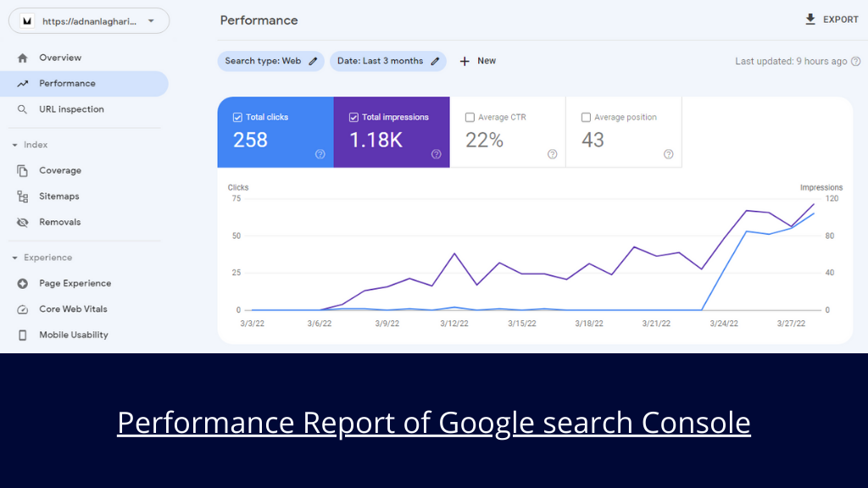Click the Performance trend icon
868x488 pixels.
(22, 84)
